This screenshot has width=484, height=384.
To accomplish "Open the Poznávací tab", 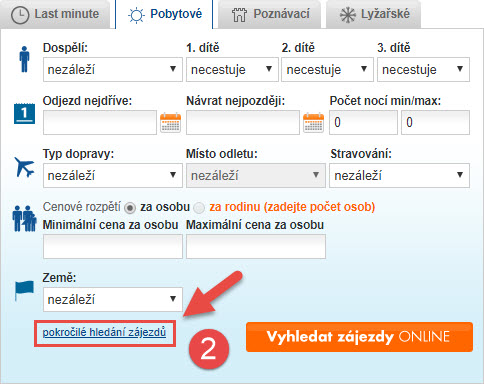I will (x=270, y=14).
